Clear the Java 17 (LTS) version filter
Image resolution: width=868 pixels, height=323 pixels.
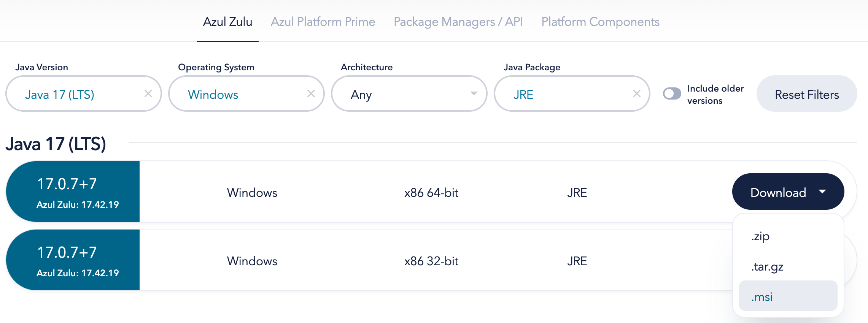coord(148,93)
